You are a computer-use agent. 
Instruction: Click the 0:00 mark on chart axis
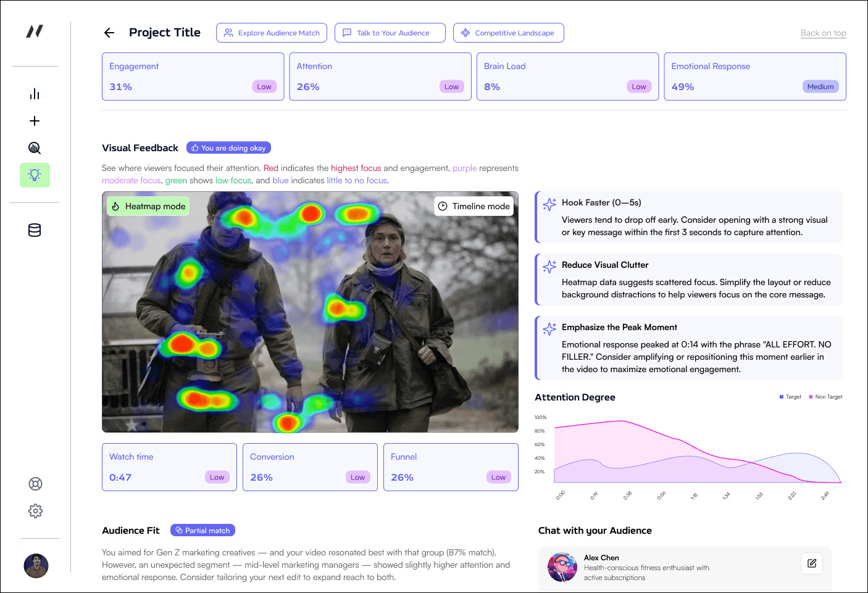coord(561,496)
